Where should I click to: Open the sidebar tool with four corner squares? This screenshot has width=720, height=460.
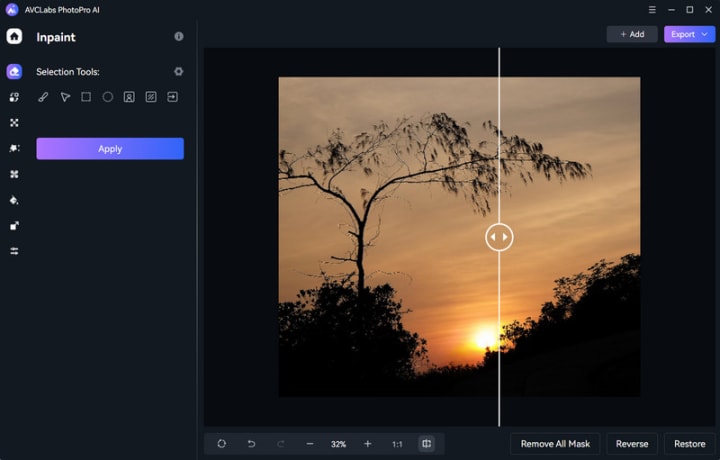[14, 123]
